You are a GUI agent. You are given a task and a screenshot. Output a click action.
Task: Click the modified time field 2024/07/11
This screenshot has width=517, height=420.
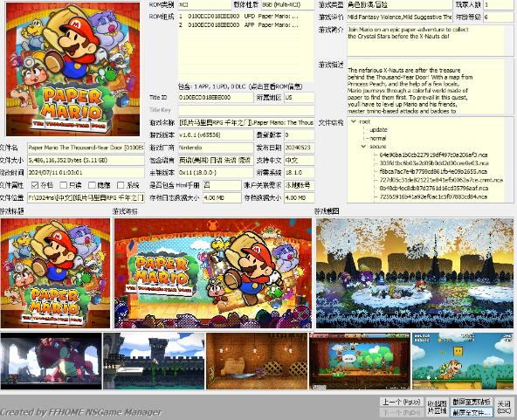[x=86, y=172]
